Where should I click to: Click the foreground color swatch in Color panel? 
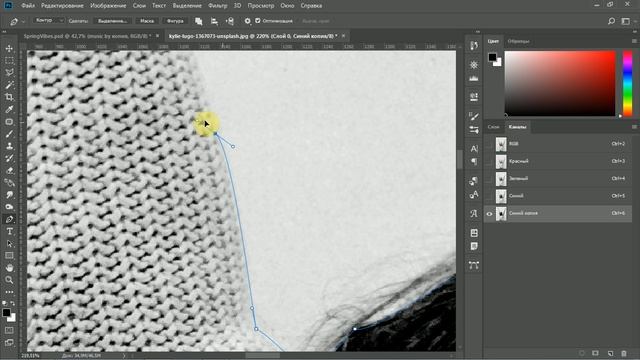point(492,57)
